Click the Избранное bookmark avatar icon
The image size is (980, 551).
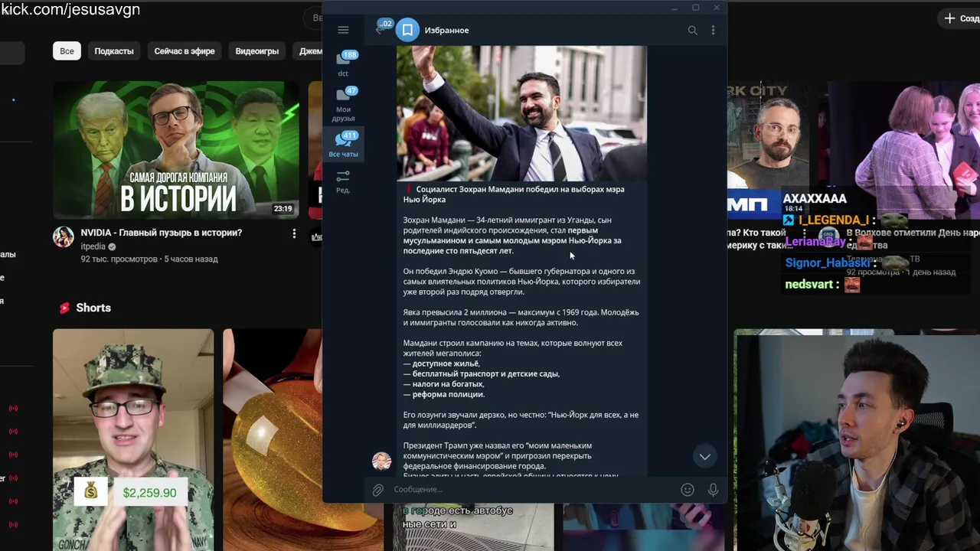click(x=407, y=30)
